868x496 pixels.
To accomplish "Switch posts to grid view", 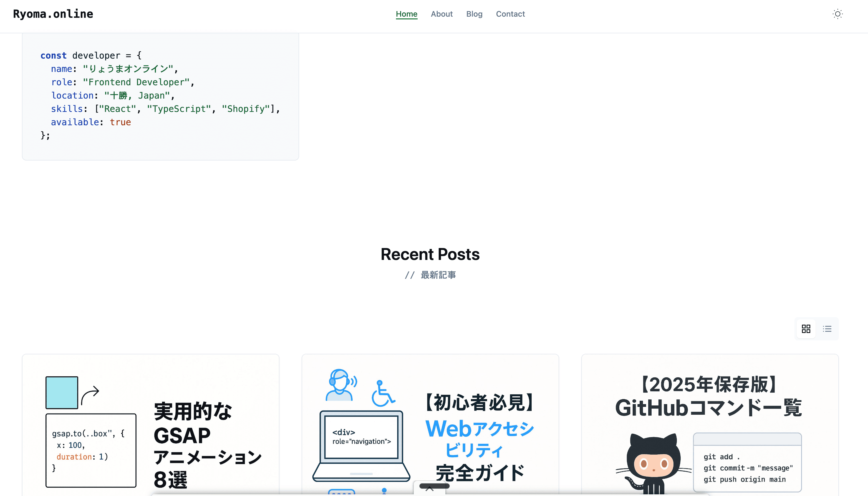I will [x=806, y=329].
